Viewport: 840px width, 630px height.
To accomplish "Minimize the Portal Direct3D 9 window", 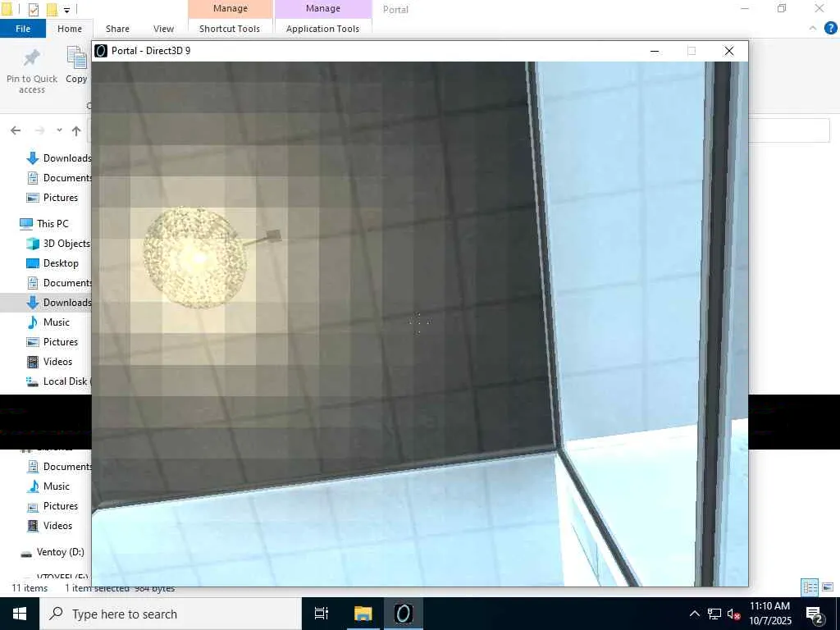I will pos(655,51).
